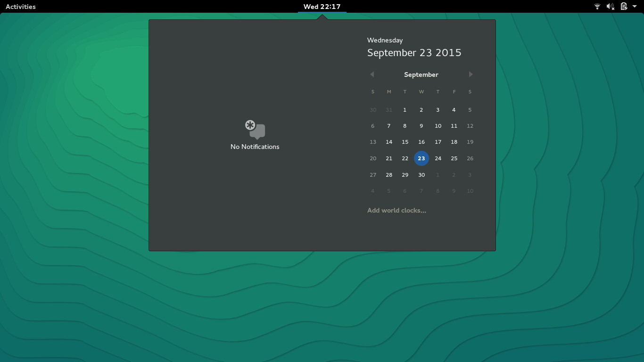This screenshot has height=362, width=644.
Task: Select September 17 in calendar
Action: pyautogui.click(x=438, y=142)
